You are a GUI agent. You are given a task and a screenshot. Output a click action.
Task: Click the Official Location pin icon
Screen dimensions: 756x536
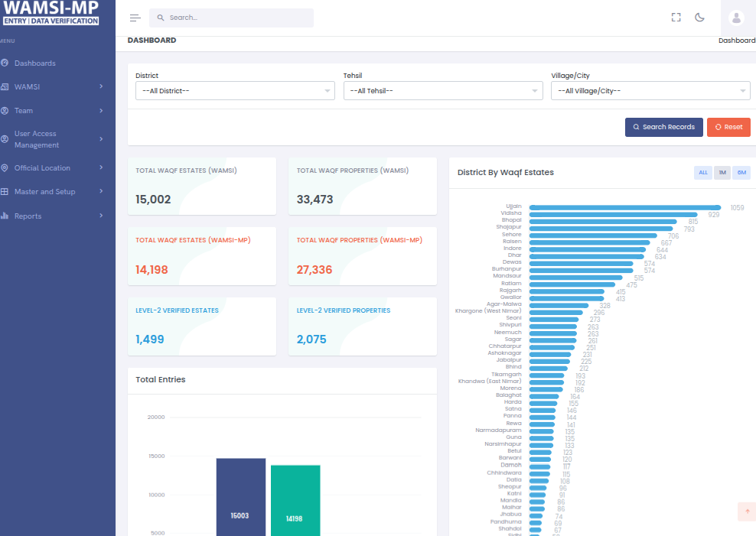[x=5, y=168]
